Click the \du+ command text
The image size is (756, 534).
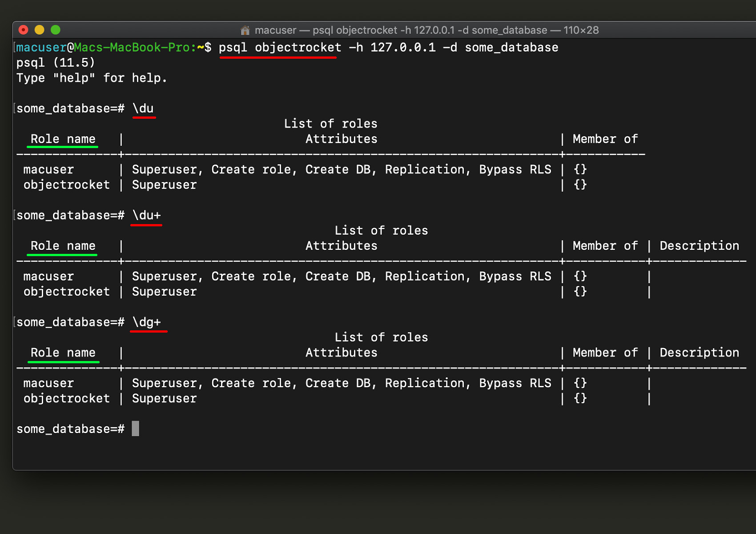pyautogui.click(x=146, y=215)
